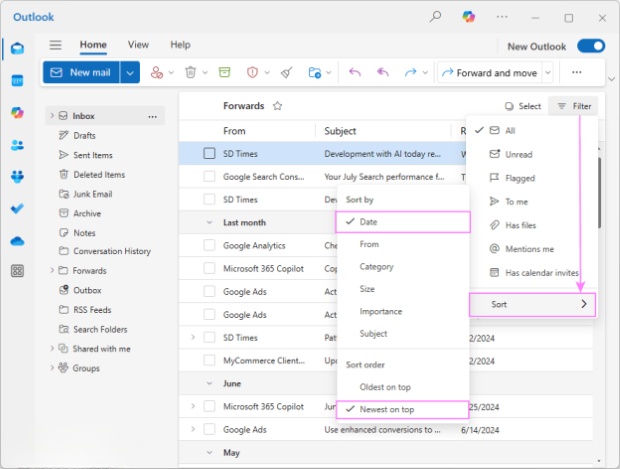Viewport: 620px width, 469px height.
Task: Open the Drafts folder
Action: pos(84,136)
